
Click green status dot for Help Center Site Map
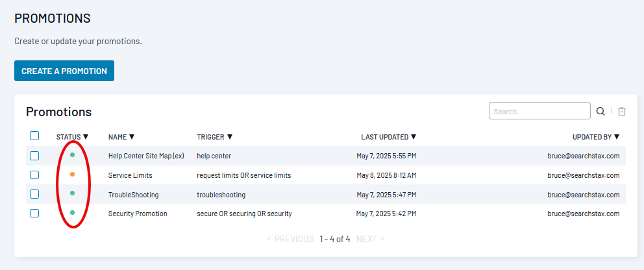pos(72,155)
